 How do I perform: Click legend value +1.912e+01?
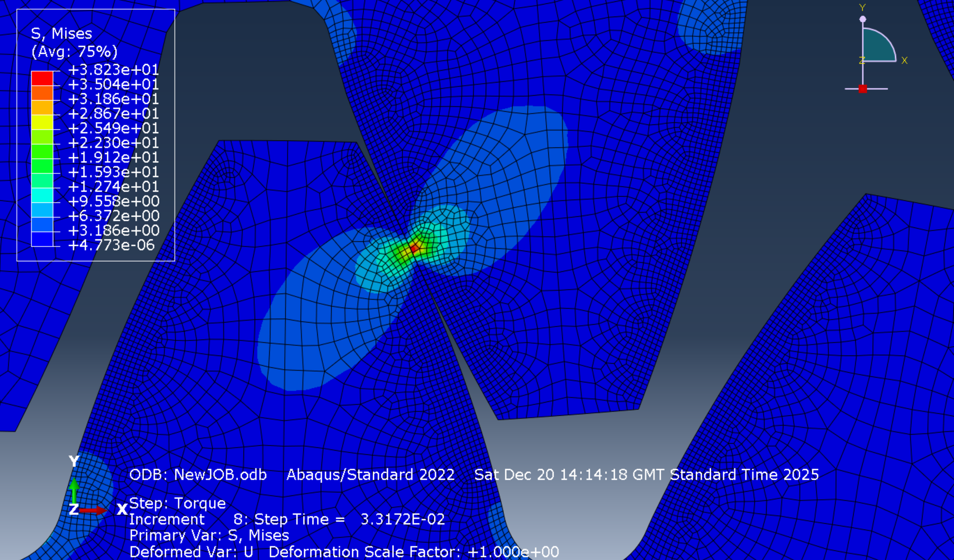(x=113, y=157)
